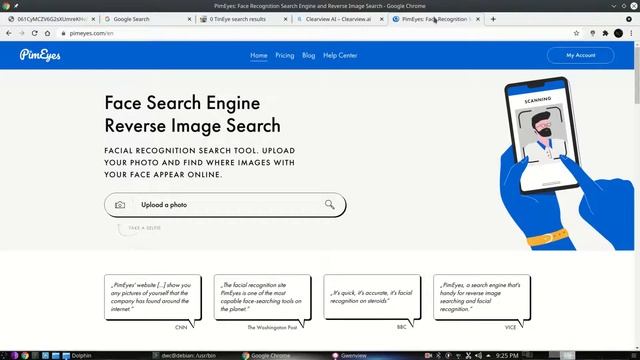
Task: Close the Google Search tab
Action: tap(189, 19)
